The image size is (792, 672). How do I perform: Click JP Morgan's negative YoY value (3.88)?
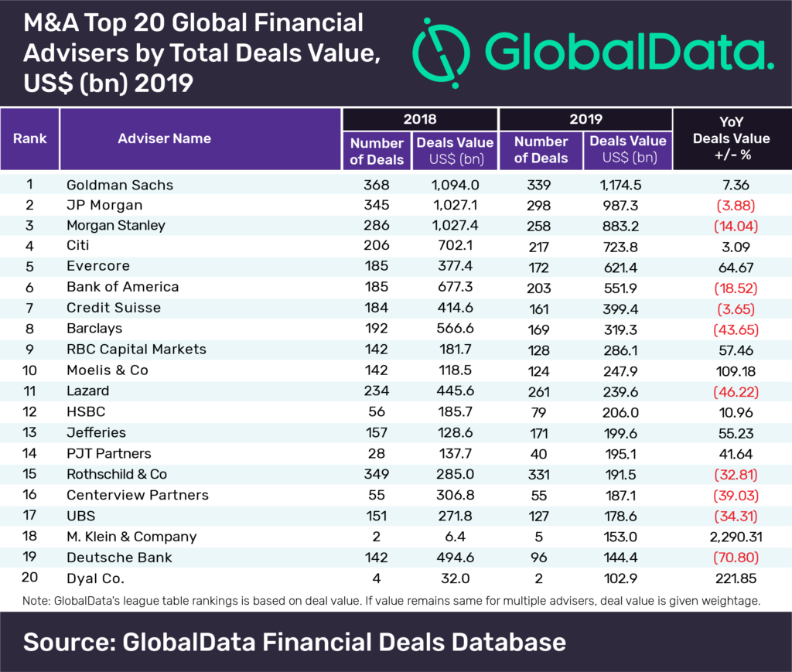(x=736, y=206)
